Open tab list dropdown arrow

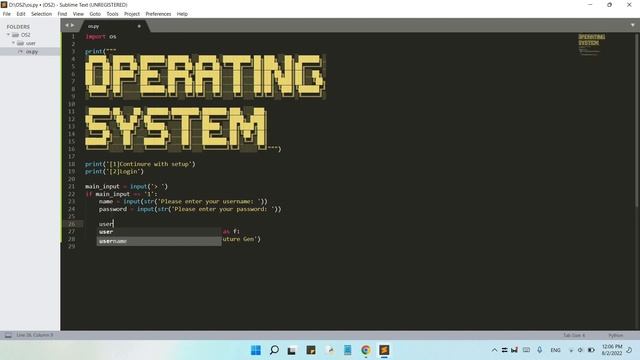632,25
